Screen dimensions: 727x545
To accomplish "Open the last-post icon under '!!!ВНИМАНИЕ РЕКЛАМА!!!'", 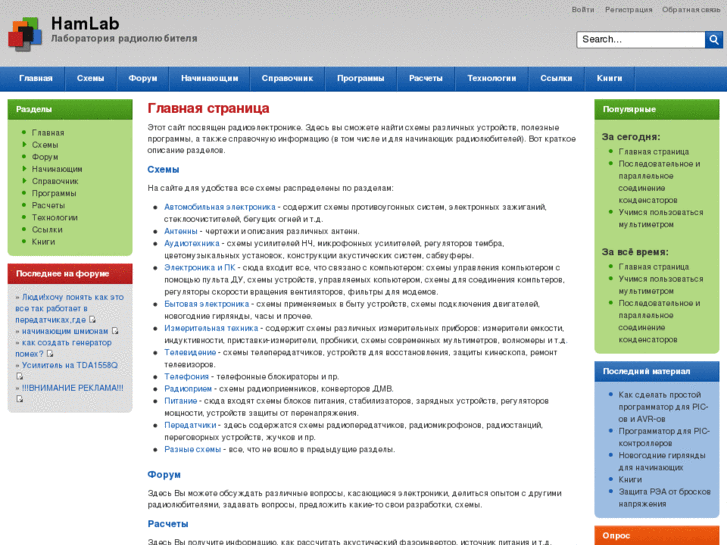I will [19, 399].
